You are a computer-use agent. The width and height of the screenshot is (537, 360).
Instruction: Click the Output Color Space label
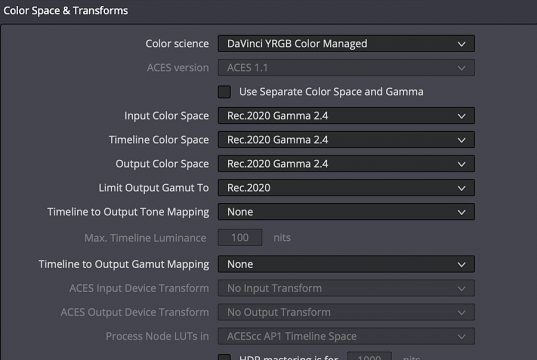(162, 164)
